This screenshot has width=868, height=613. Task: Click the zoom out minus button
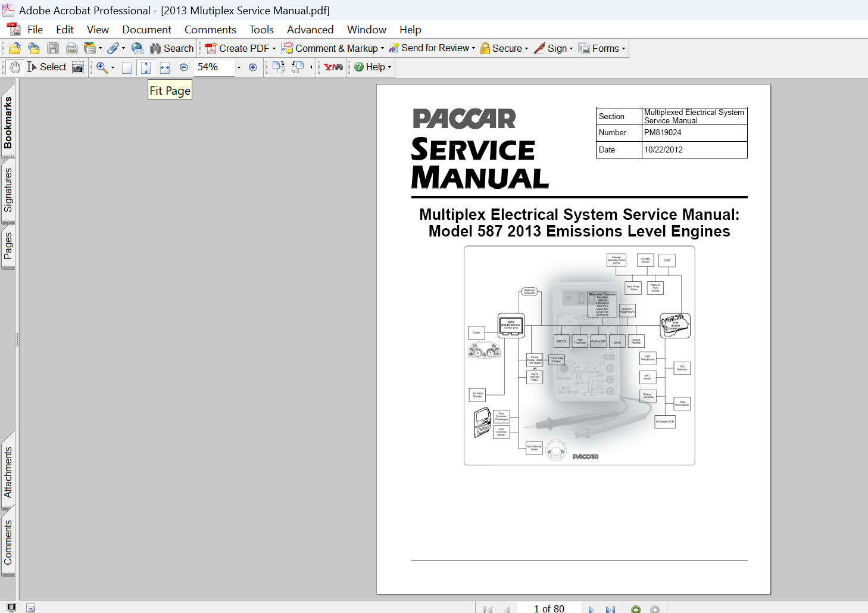coord(184,67)
